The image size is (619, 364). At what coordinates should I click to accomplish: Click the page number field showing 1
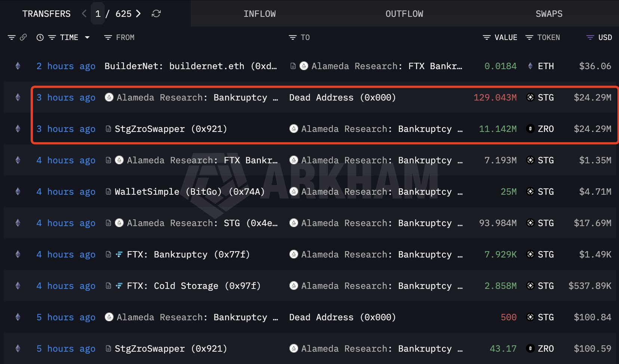(98, 13)
